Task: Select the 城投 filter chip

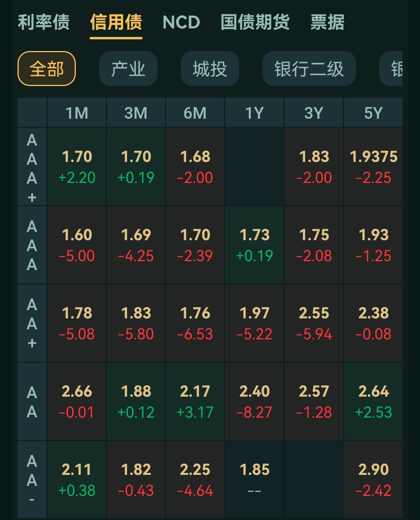Action: pos(210,69)
